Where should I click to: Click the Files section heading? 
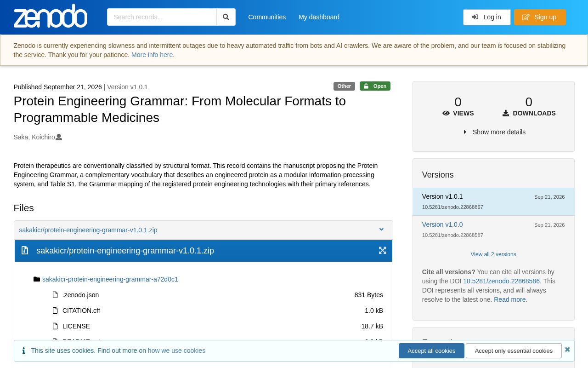(x=24, y=208)
